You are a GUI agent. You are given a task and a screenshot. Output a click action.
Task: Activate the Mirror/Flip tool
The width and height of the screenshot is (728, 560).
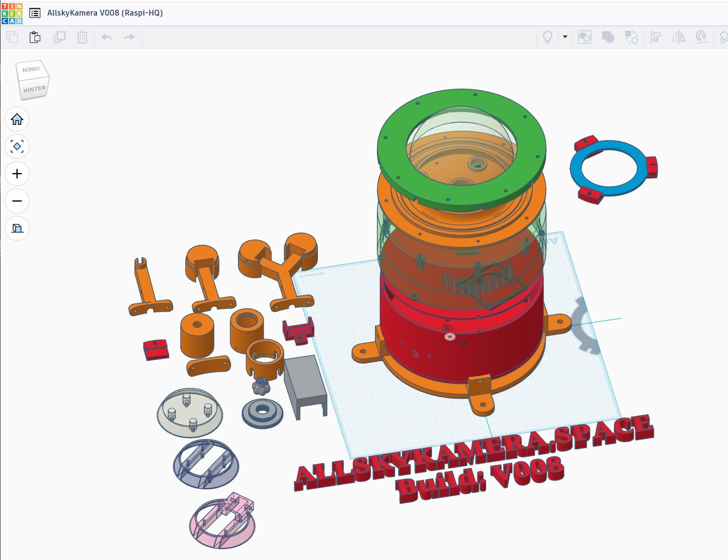coord(680,37)
